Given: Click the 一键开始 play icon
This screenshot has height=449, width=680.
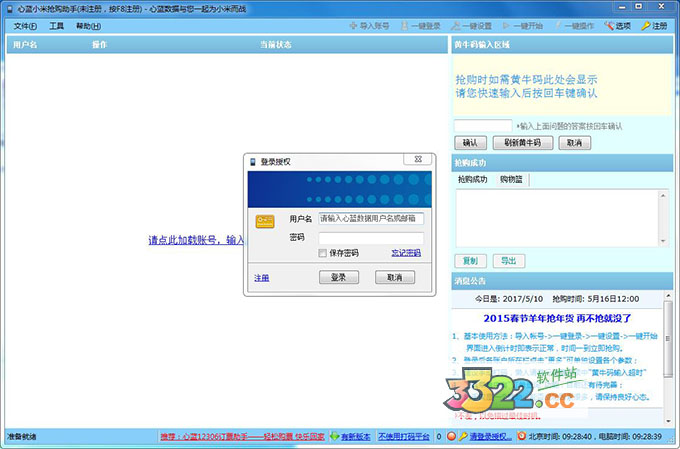Looking at the screenshot, I should pos(506,26).
